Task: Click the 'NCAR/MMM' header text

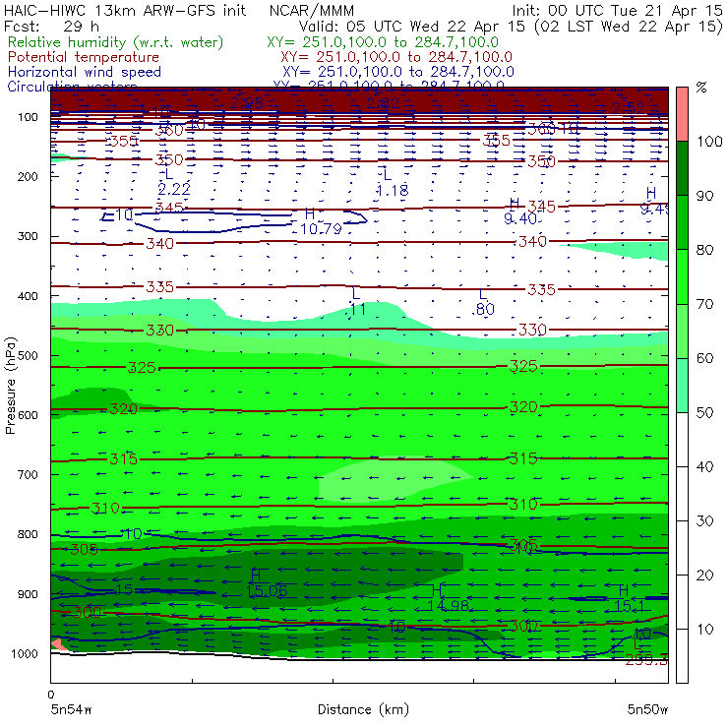Action: tap(312, 10)
